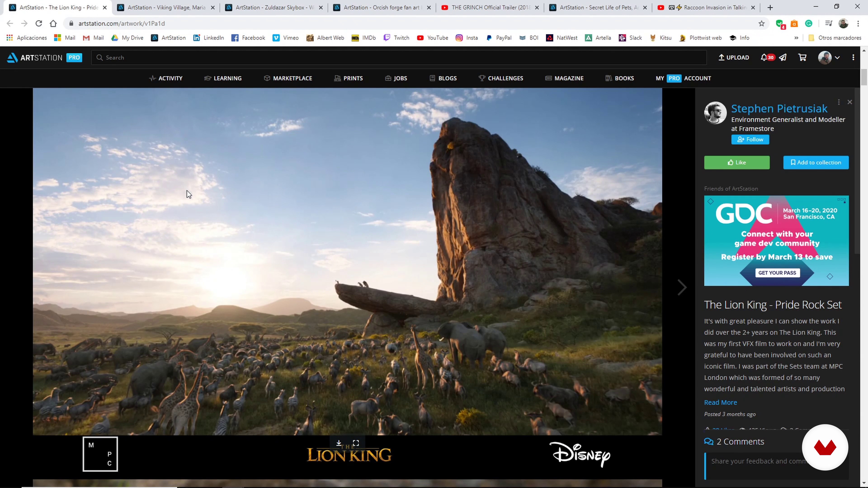Go to next artwork arrow
The image size is (868, 488).
click(x=682, y=287)
